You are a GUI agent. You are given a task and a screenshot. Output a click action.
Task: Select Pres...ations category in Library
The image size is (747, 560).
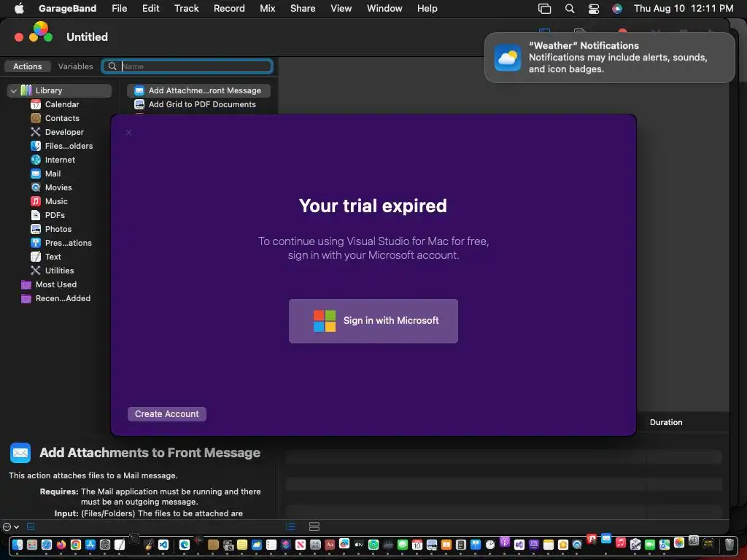click(x=68, y=242)
